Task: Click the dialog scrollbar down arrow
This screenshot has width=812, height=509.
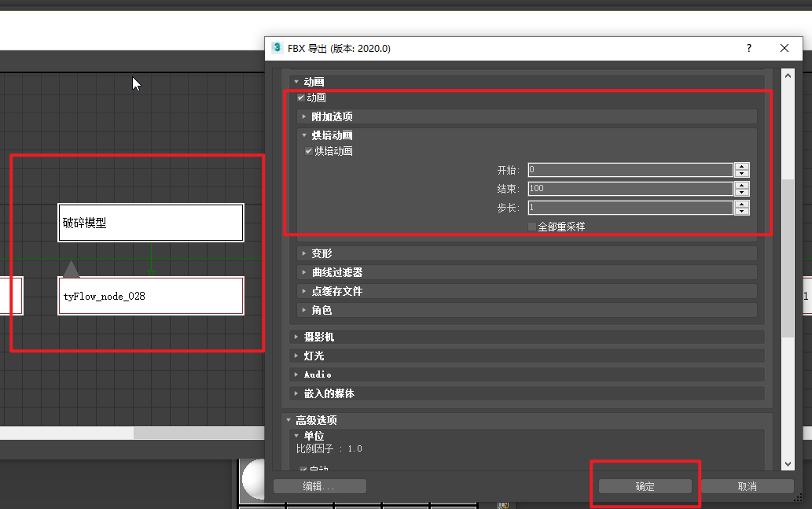Action: tap(788, 464)
